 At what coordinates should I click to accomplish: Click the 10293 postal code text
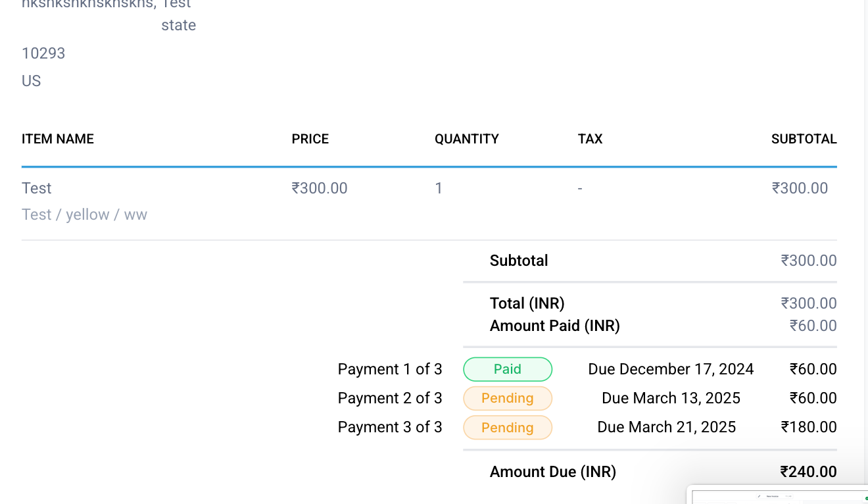coord(43,53)
